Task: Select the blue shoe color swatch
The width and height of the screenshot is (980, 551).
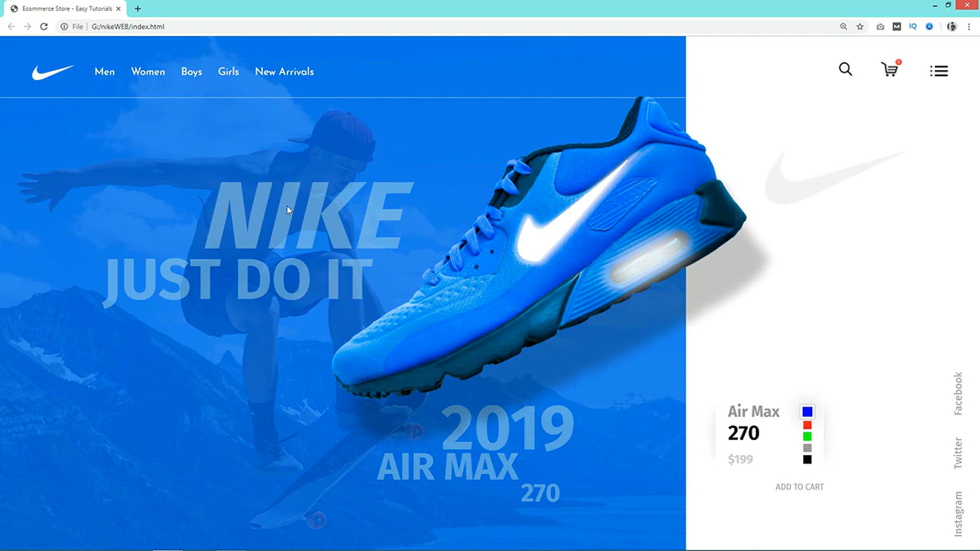Action: [x=807, y=412]
